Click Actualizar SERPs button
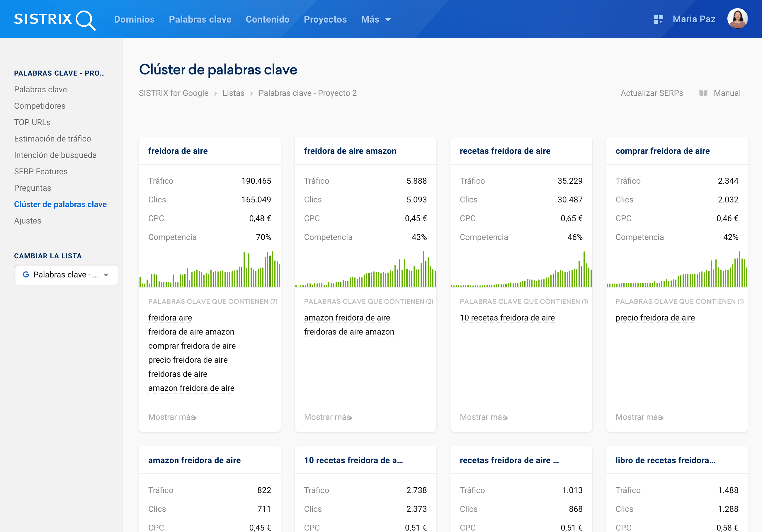This screenshot has height=532, width=762. (652, 93)
